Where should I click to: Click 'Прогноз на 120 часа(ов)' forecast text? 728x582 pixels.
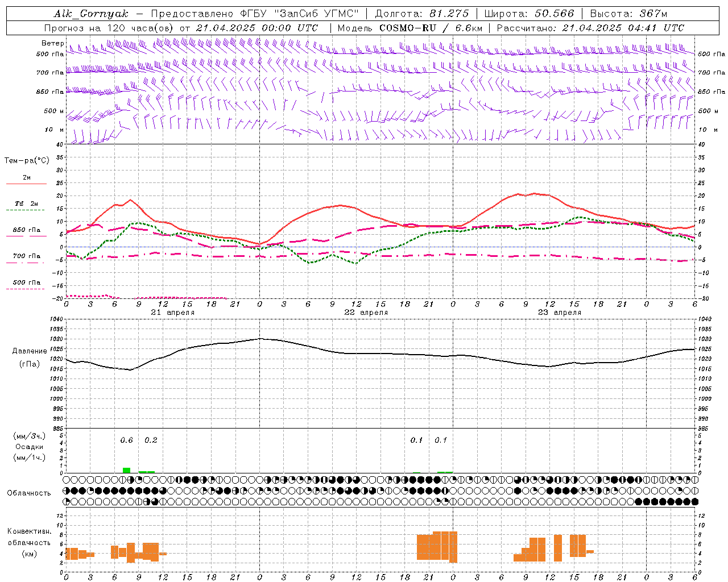pyautogui.click(x=110, y=28)
